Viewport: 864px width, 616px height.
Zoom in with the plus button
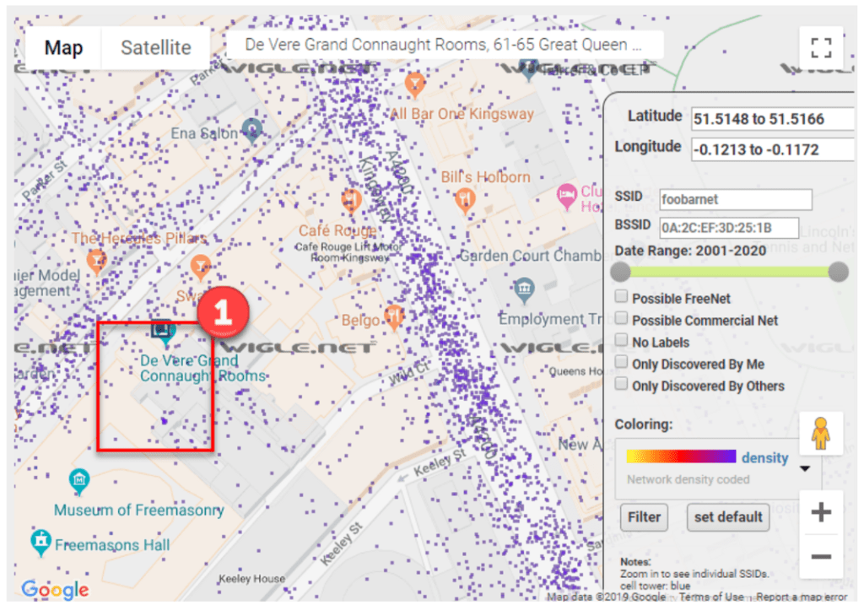[821, 512]
